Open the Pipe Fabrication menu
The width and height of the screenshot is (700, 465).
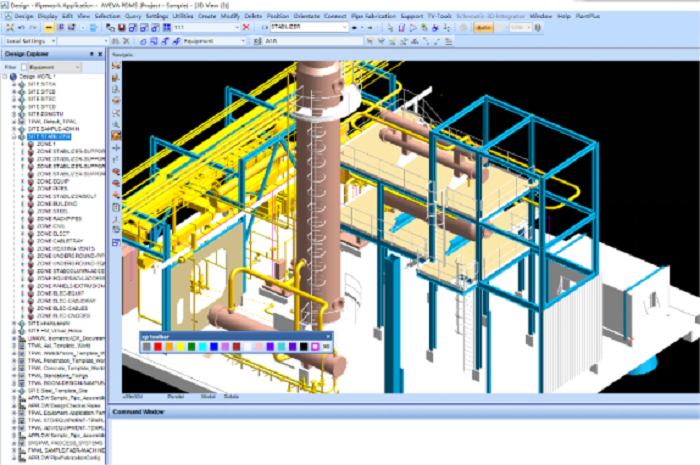(369, 17)
